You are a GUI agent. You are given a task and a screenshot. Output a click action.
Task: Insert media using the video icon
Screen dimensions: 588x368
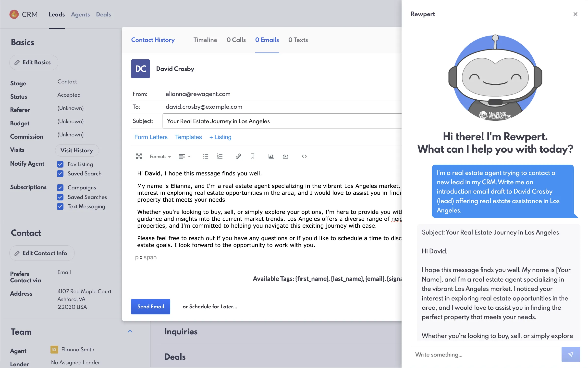[285, 156]
